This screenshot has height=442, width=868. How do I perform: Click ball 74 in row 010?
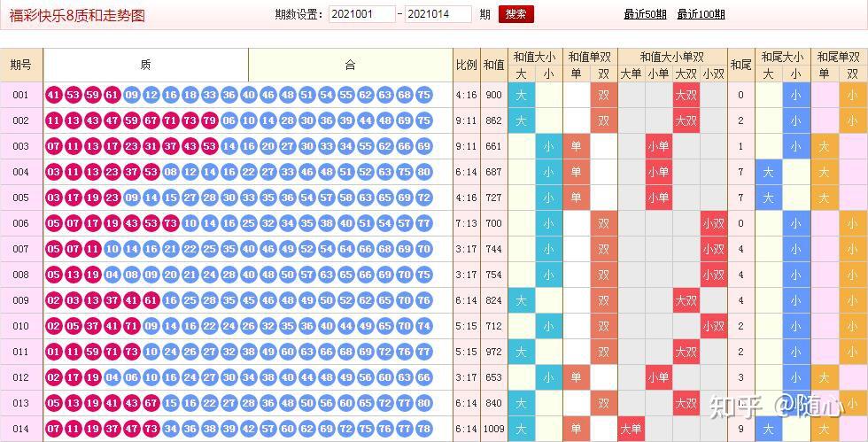[424, 326]
